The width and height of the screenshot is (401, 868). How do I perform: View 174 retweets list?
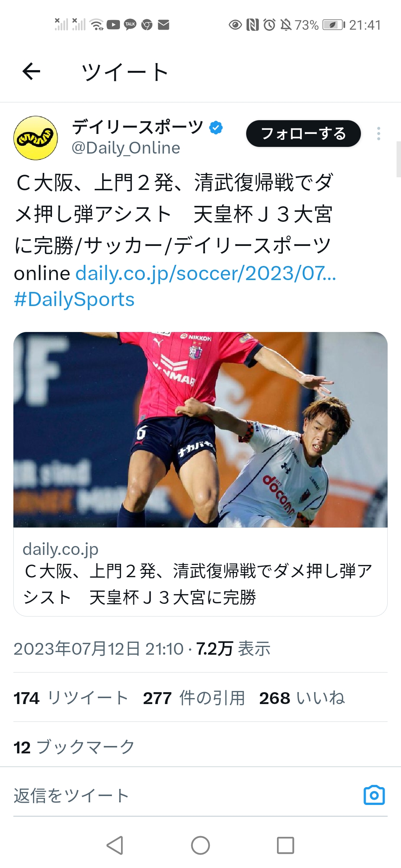click(x=71, y=698)
